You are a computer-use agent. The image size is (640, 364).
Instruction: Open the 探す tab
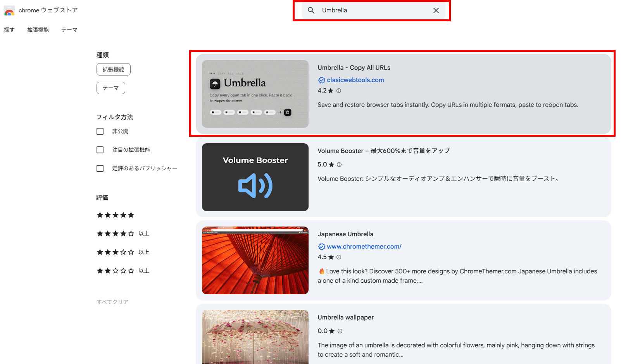click(9, 30)
